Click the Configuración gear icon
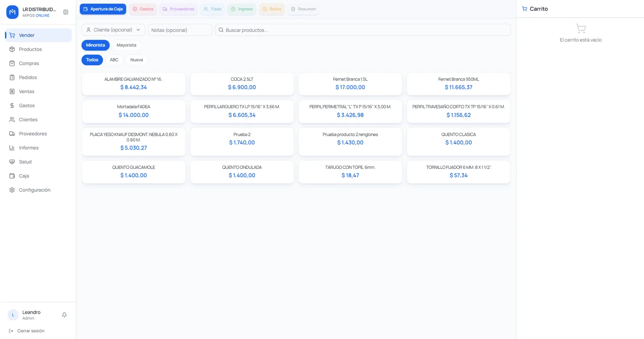The image size is (644, 339). (12, 190)
